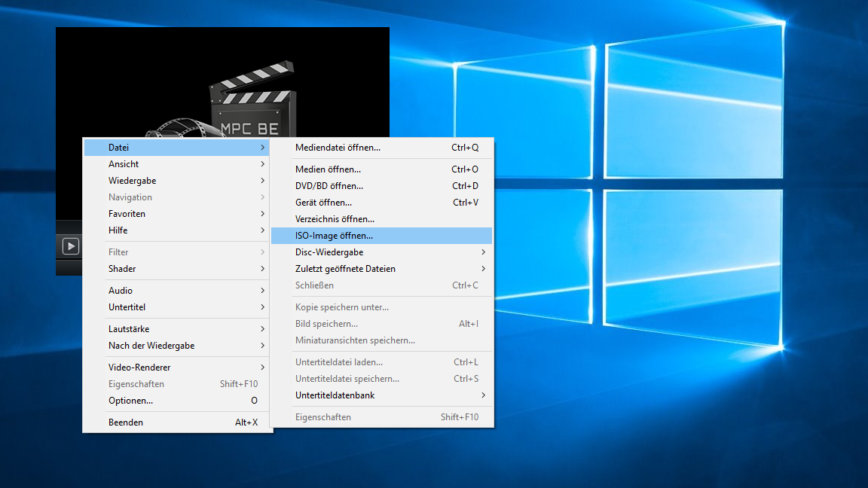Click 'Beenden' to quit the player
The width and height of the screenshot is (868, 488).
126,422
